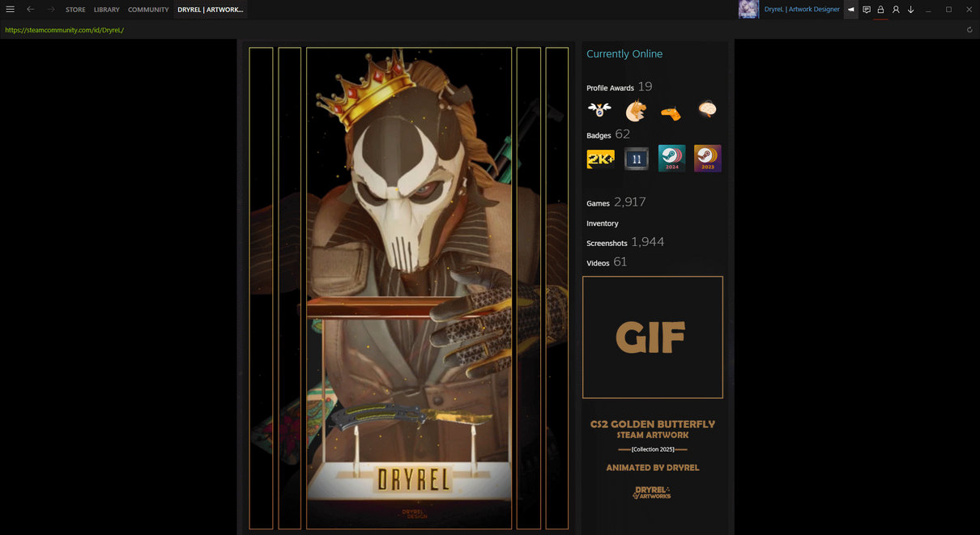Click the Steam 2023 badge
980x535 pixels.
point(708,159)
